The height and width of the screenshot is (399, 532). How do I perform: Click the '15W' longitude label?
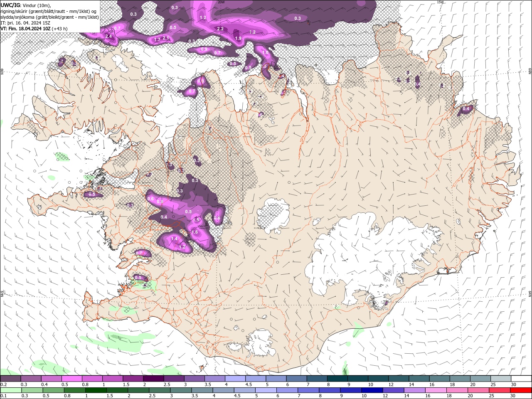click(x=440, y=2)
